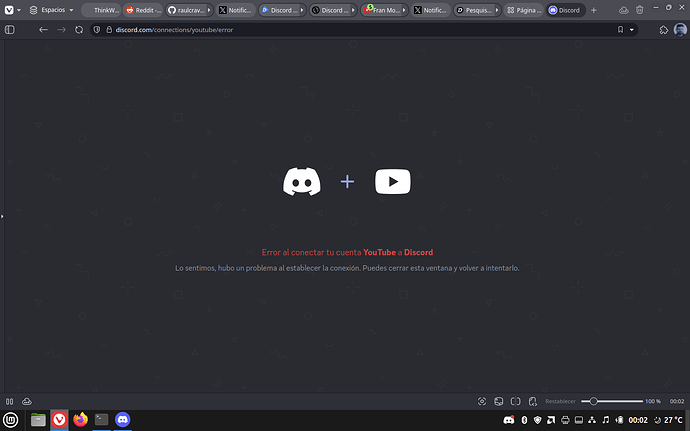Capture page screenshot camera icon
The height and width of the screenshot is (431, 690).
point(482,402)
